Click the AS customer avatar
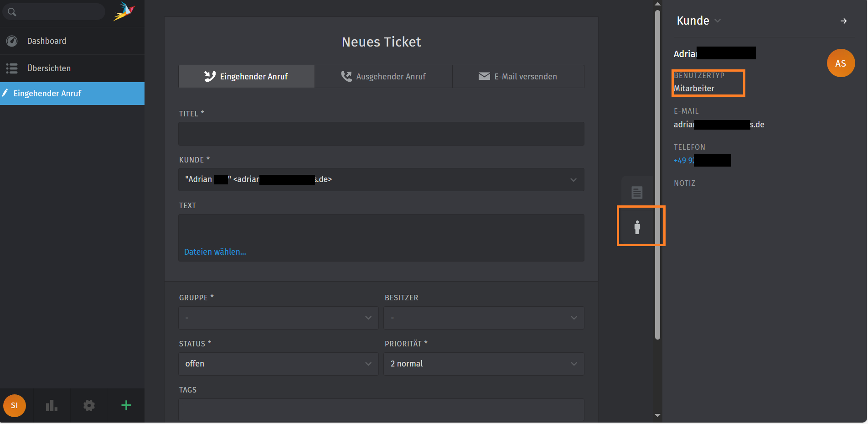This screenshot has height=424, width=868. [x=840, y=63]
